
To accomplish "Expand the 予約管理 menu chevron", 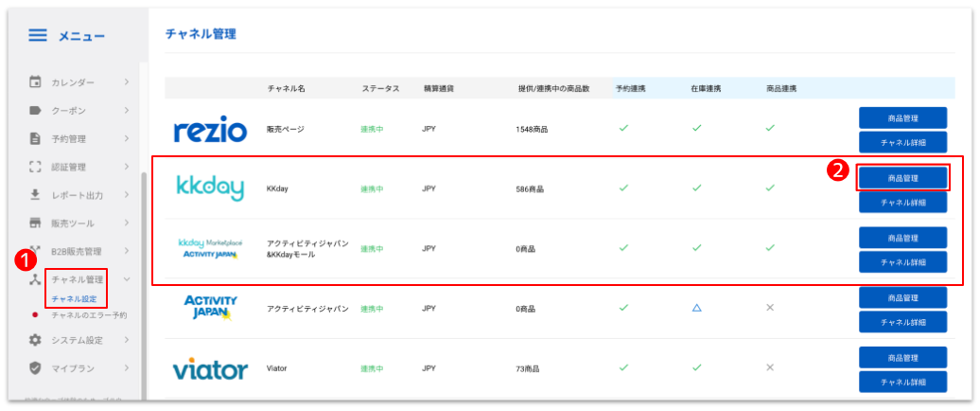I will [126, 139].
